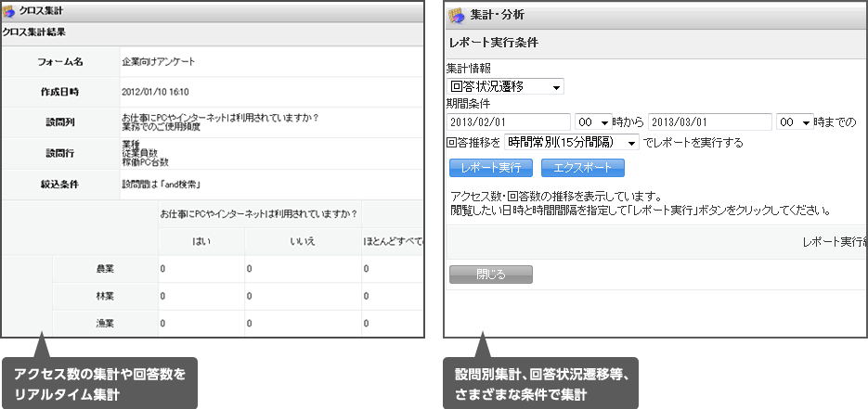Click the start date field 2013/02/01

coord(508,121)
